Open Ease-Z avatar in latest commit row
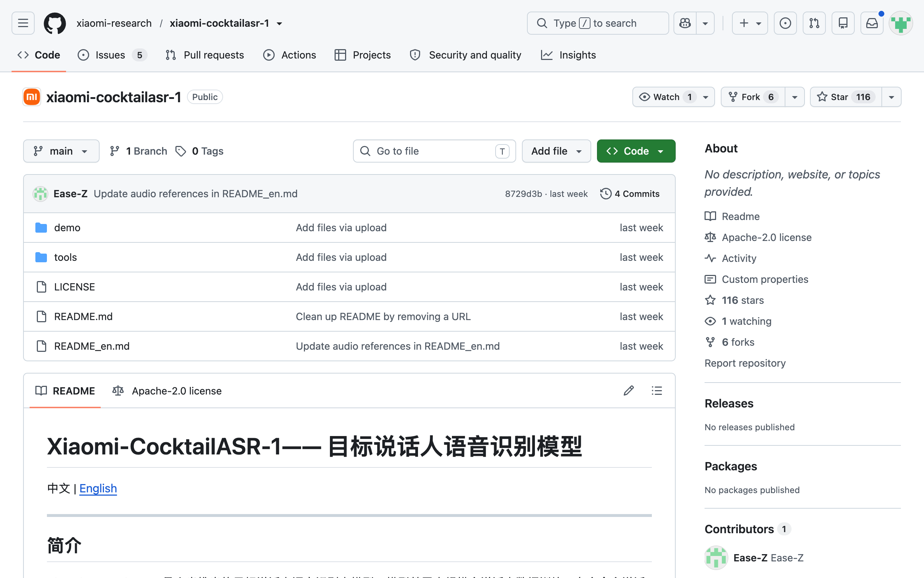The image size is (924, 578). coord(40,194)
